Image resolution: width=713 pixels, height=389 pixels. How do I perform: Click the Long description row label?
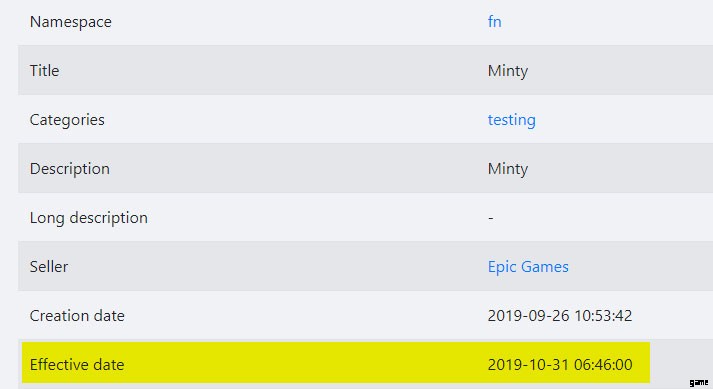coord(89,217)
